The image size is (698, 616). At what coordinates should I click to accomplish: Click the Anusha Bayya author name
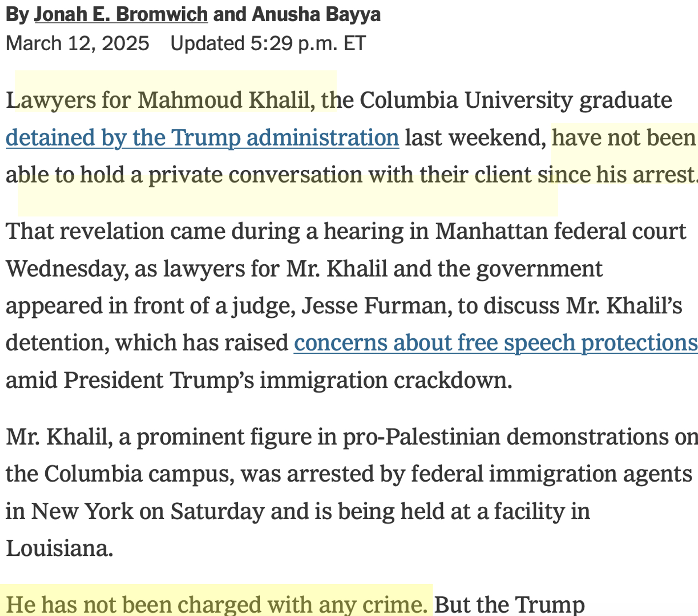click(x=316, y=15)
